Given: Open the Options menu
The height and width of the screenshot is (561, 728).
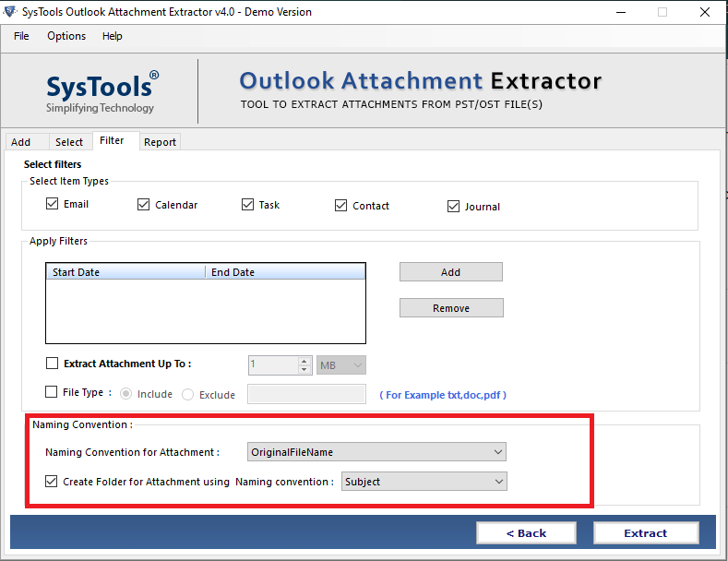Looking at the screenshot, I should click(x=66, y=36).
